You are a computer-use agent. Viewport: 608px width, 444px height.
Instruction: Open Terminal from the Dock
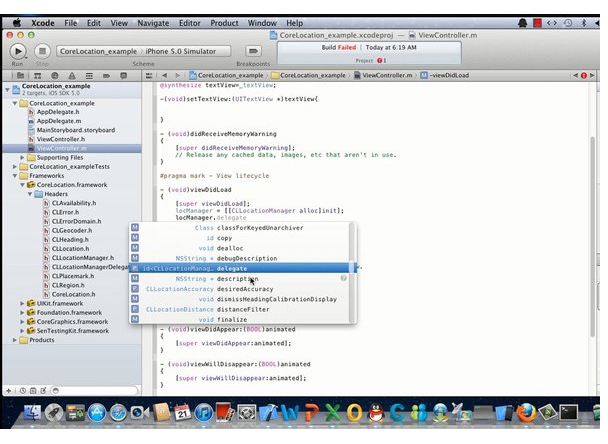pyautogui.click(x=569, y=413)
